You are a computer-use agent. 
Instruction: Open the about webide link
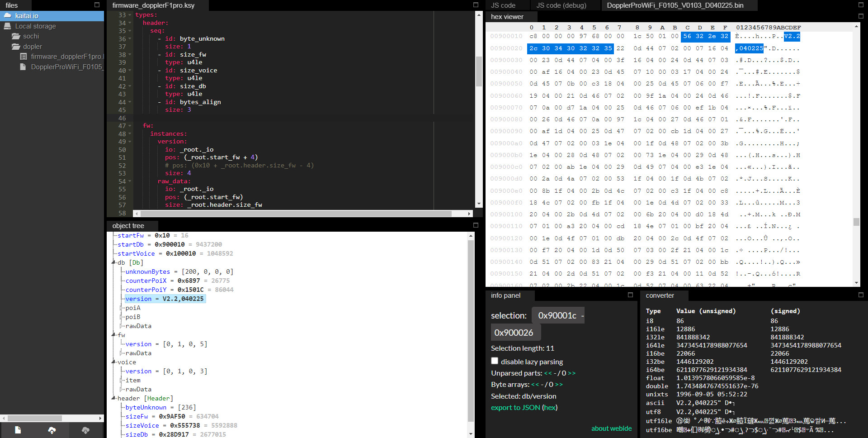pos(611,428)
